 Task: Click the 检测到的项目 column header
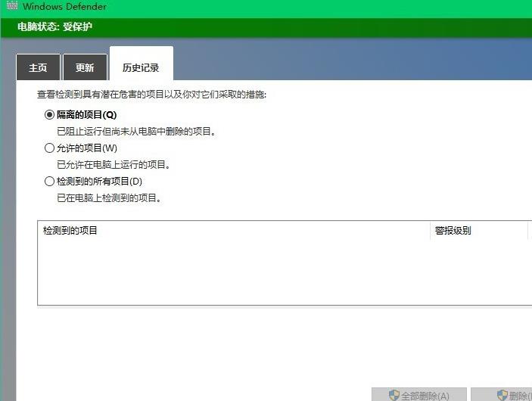(x=234, y=231)
